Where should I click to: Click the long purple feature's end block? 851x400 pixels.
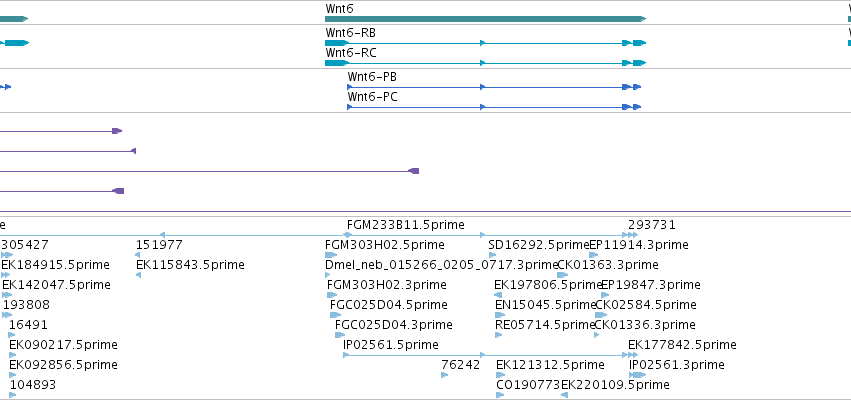click(414, 171)
